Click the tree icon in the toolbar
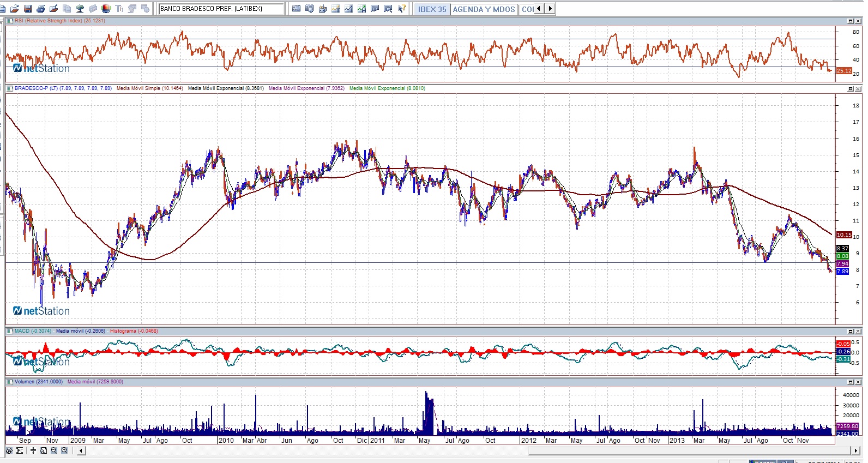This screenshot has width=868, height=463. [x=80, y=9]
